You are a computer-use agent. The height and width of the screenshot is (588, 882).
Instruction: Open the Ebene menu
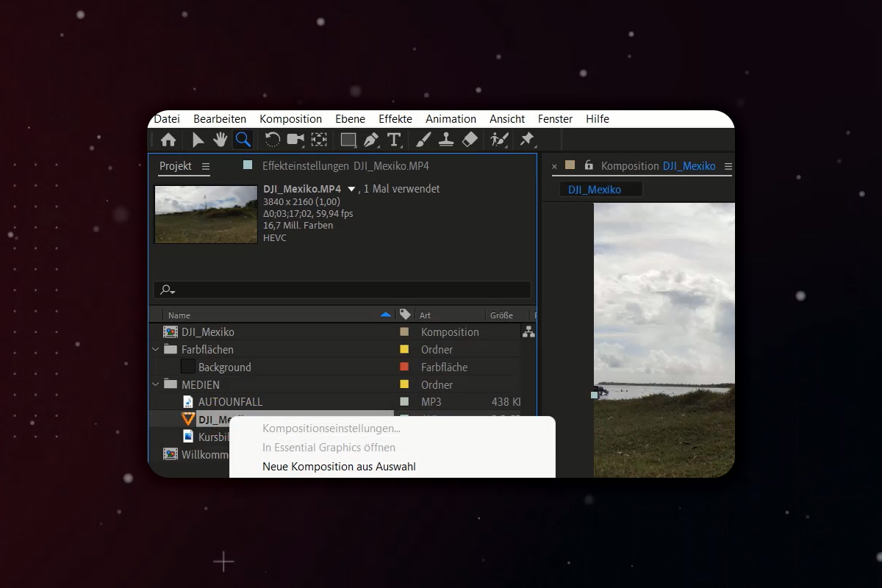pyautogui.click(x=350, y=119)
